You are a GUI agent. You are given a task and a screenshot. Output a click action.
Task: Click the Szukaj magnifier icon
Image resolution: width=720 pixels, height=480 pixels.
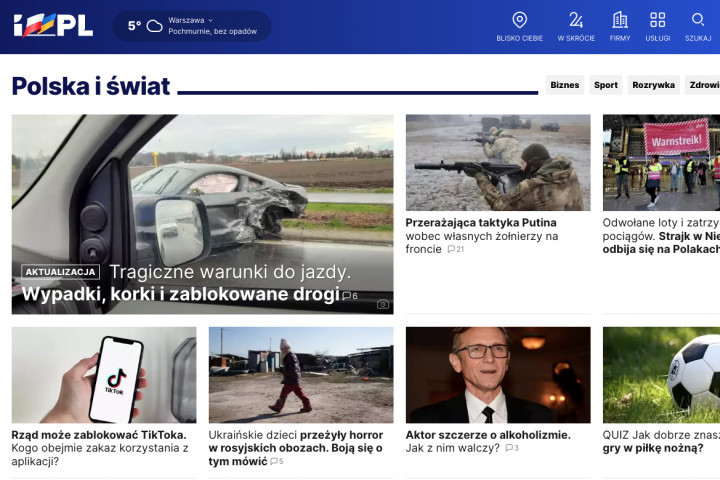[698, 20]
